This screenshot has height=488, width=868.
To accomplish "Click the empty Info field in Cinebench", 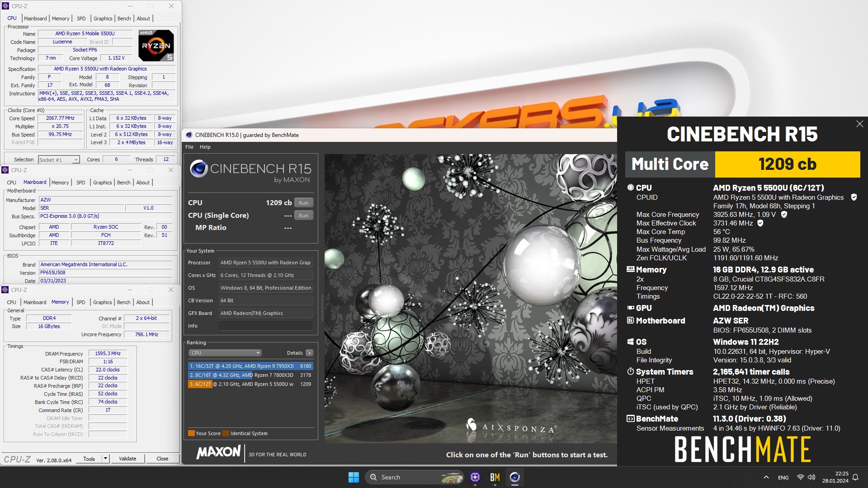I will 265,326.
